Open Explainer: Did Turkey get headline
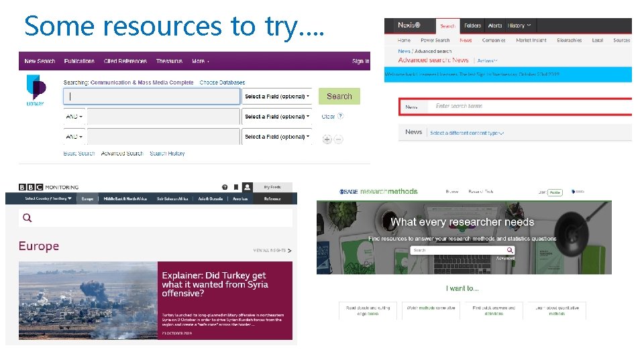This screenshot has height=362, width=644. 215,284
